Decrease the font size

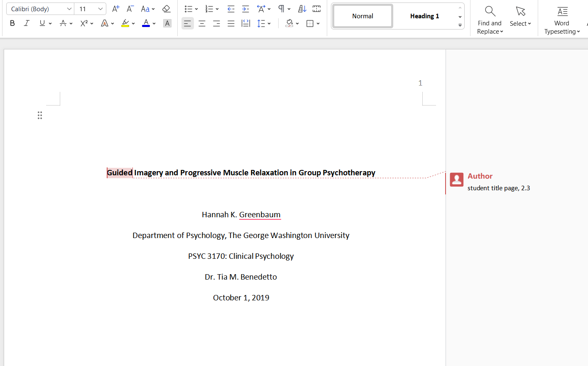coord(130,9)
